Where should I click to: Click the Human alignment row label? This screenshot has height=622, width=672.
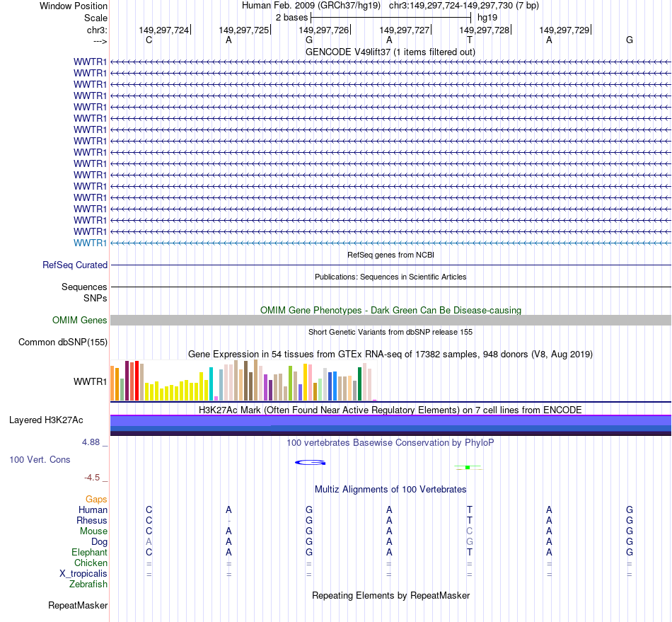pos(93,509)
